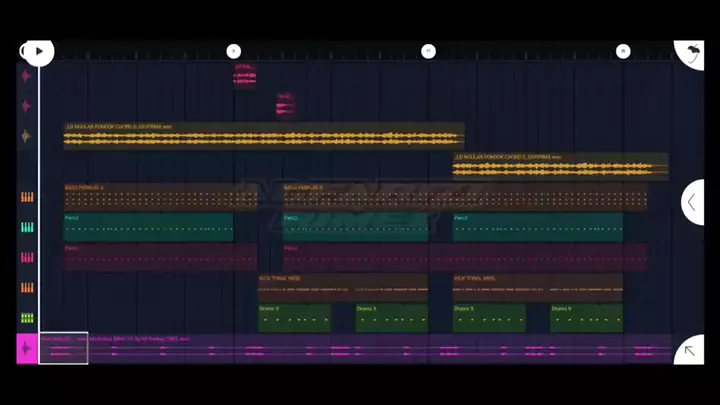
Task: Select the highlighted magenta audio track icon
Action: click(27, 349)
